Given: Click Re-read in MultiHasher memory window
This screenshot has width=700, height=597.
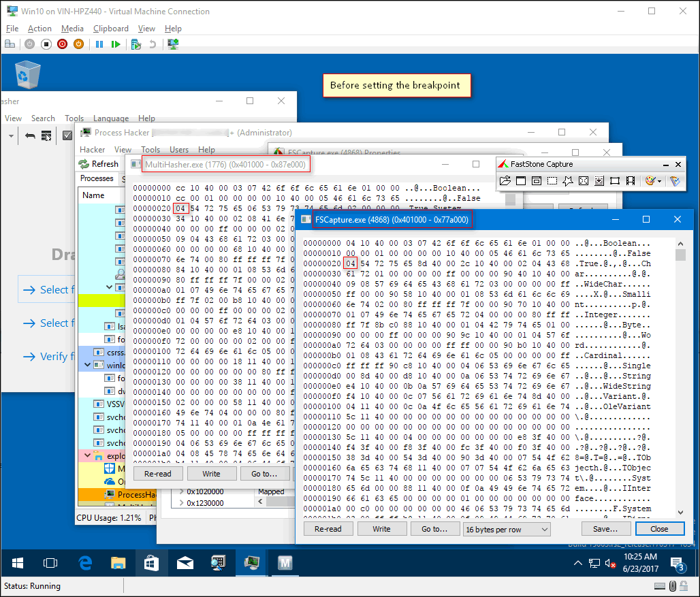Looking at the screenshot, I should (157, 473).
